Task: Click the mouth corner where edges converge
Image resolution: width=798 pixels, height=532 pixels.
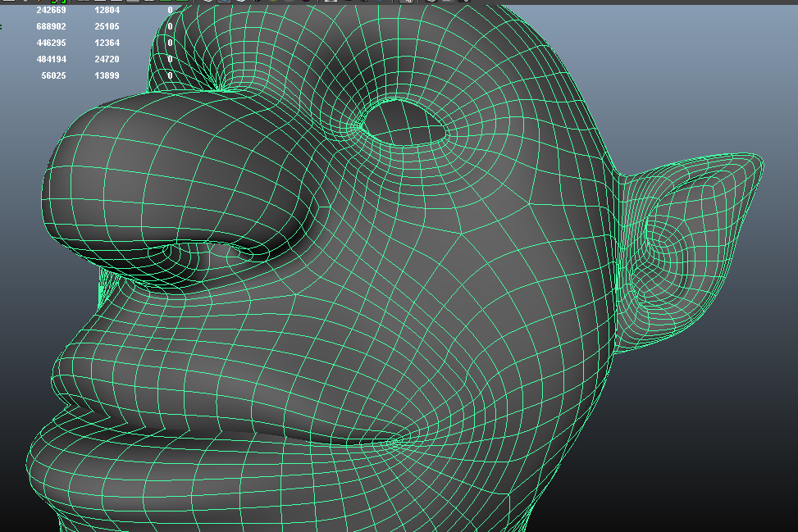Action: [x=394, y=443]
